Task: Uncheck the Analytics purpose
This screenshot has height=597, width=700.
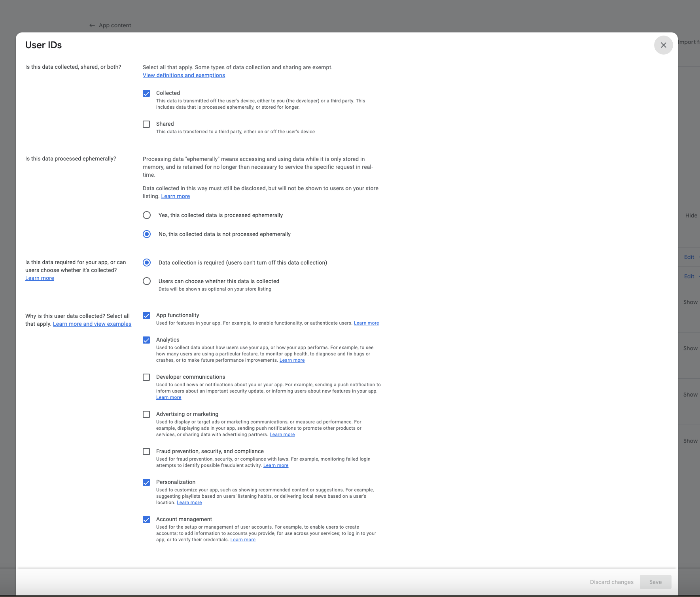Action: 146,340
